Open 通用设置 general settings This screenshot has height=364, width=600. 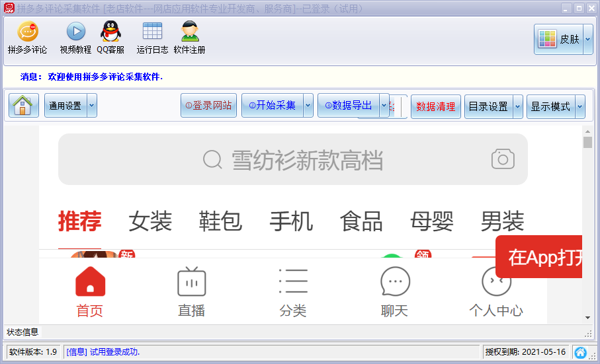point(65,106)
